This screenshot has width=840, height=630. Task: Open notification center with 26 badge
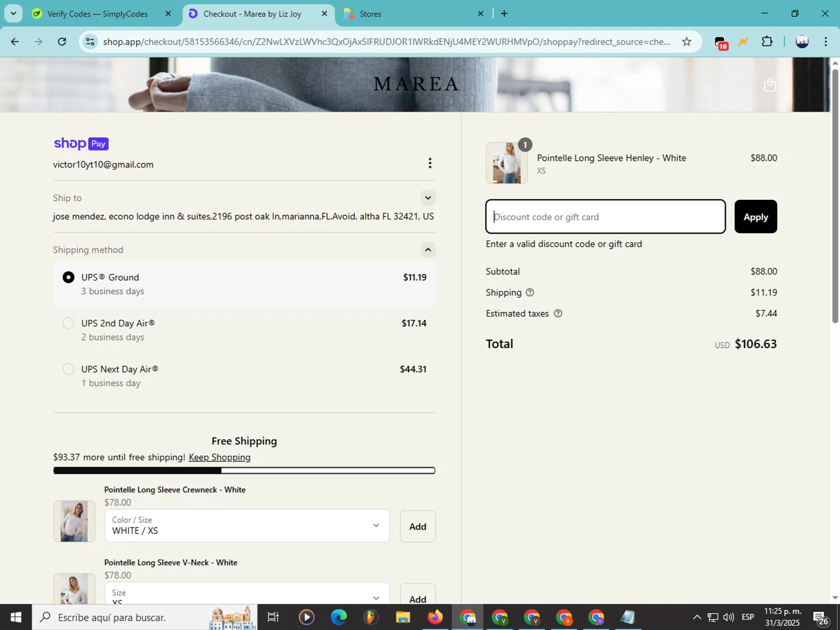pyautogui.click(x=821, y=618)
